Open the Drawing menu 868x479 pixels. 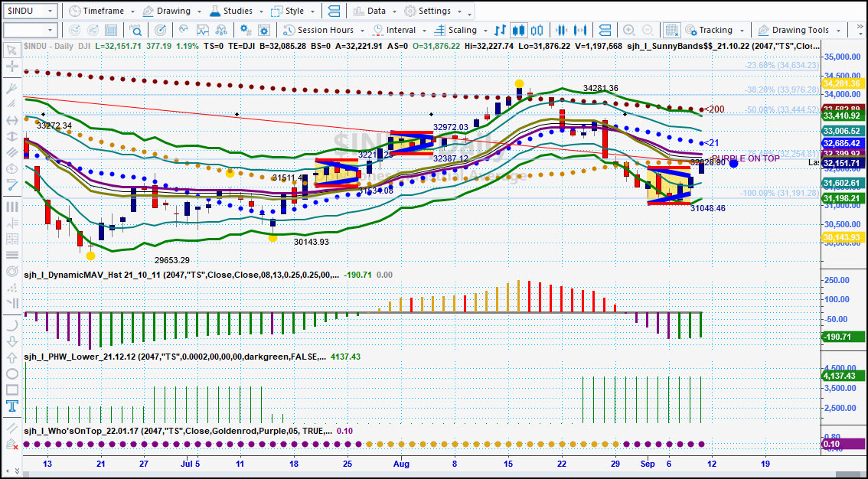171,11
